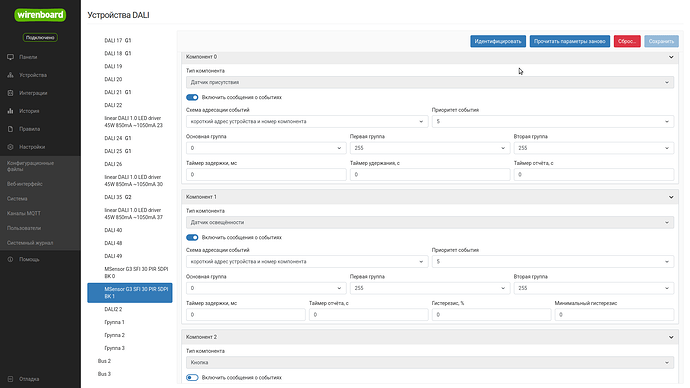Open Первая группа dropdown in Компонент 1

click(x=429, y=288)
